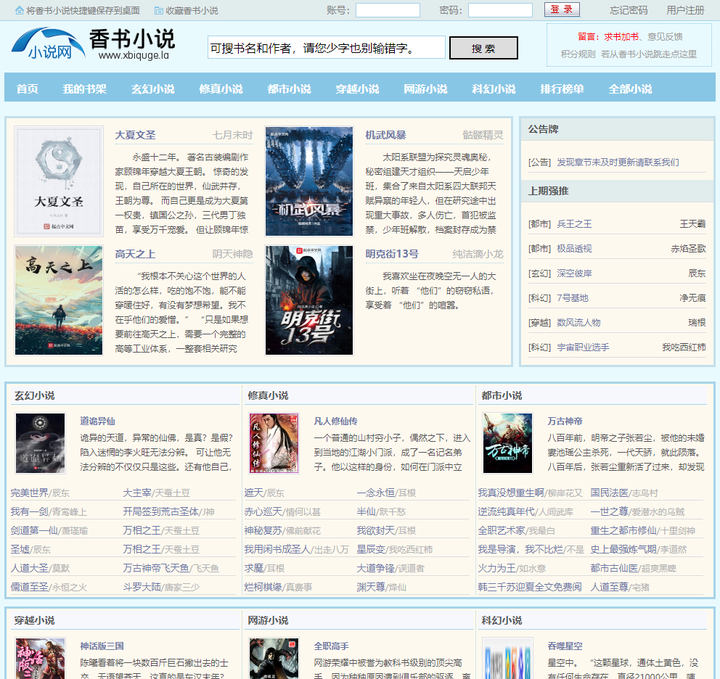Open the 高天之上 book cover
Viewport: 720px width, 679px height.
click(x=59, y=300)
